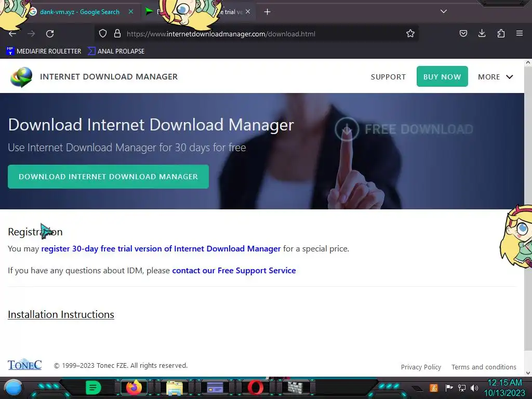The width and height of the screenshot is (532, 399).
Task: Click the Tonec logo in the footer
Action: (25, 364)
